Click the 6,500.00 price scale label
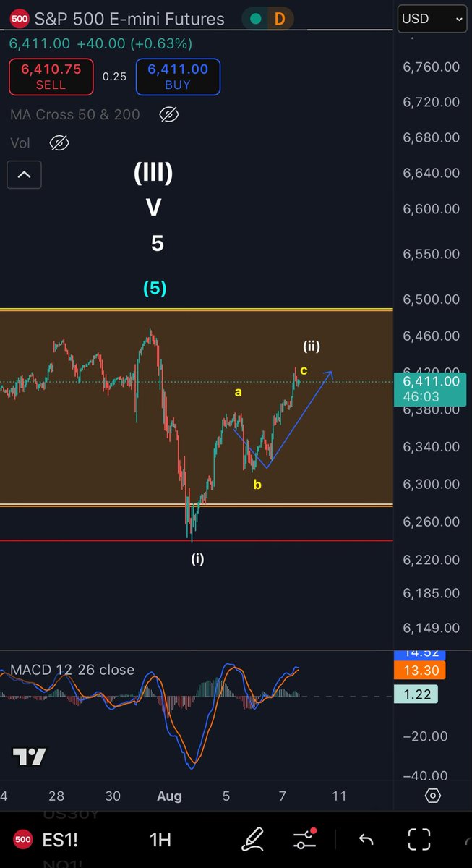The height and width of the screenshot is (868, 472). tap(432, 299)
